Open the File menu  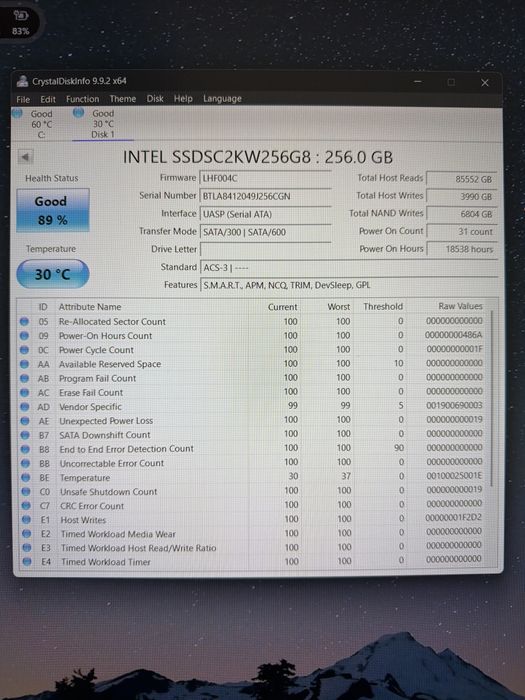tap(23, 99)
